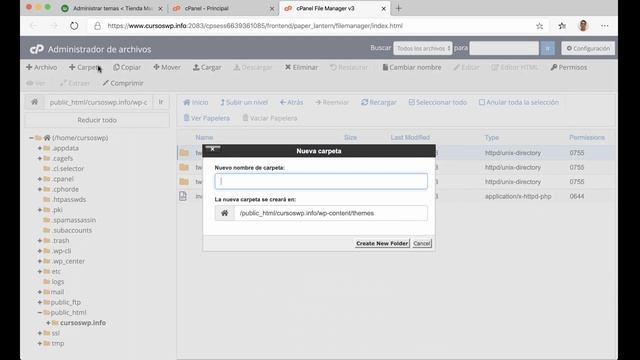Screen dimensions: 640x360
Task: Click the home icon beside path field
Action: point(34,102)
